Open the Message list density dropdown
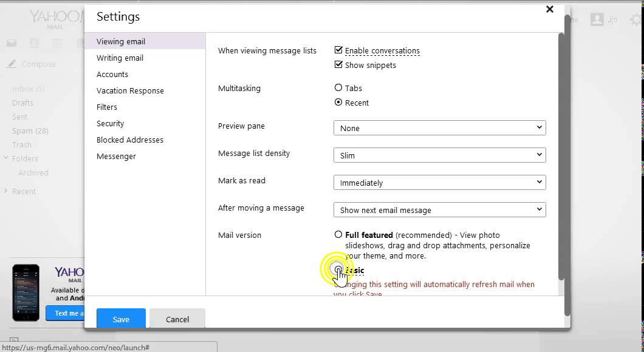The image size is (644, 352). 439,155
